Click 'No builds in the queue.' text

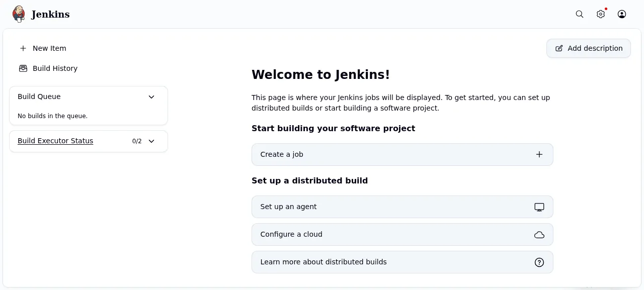(x=53, y=116)
